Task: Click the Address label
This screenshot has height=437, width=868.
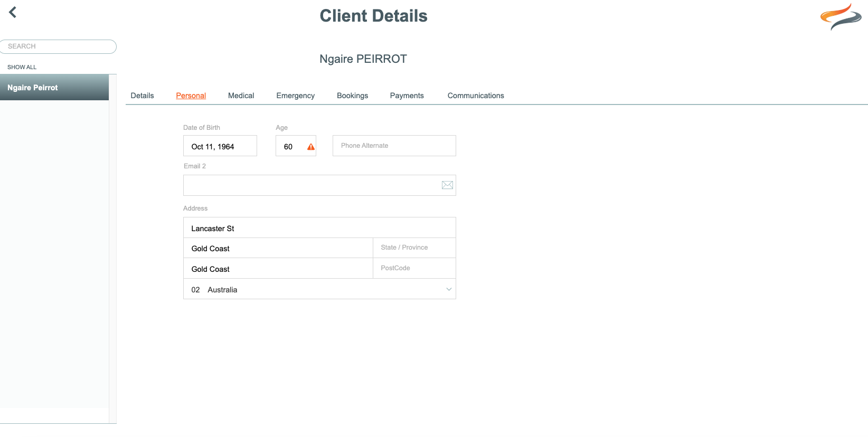Action: pos(195,208)
